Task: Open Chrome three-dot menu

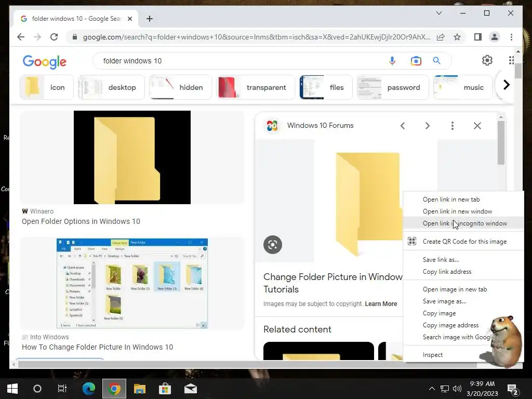Action: tap(511, 37)
